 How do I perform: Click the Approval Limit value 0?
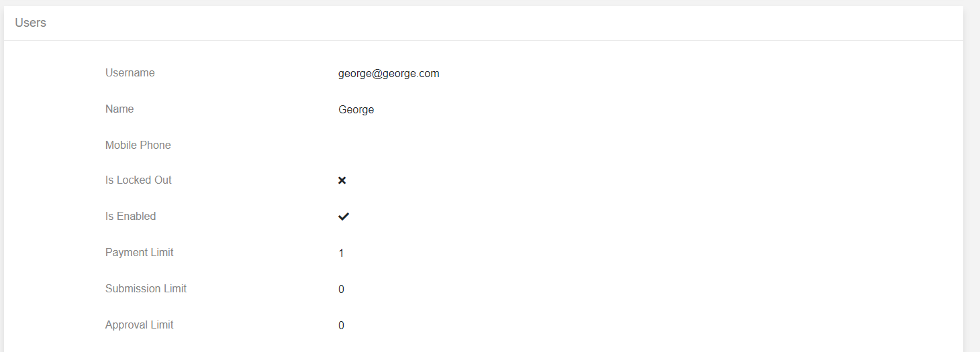(341, 326)
